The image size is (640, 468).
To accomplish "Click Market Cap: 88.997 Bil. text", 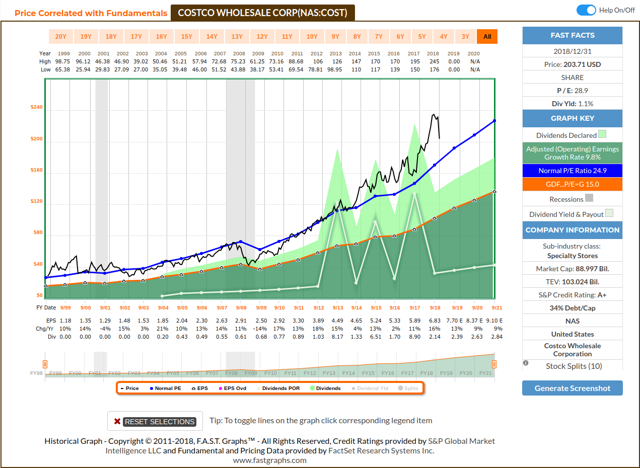I will click(572, 269).
